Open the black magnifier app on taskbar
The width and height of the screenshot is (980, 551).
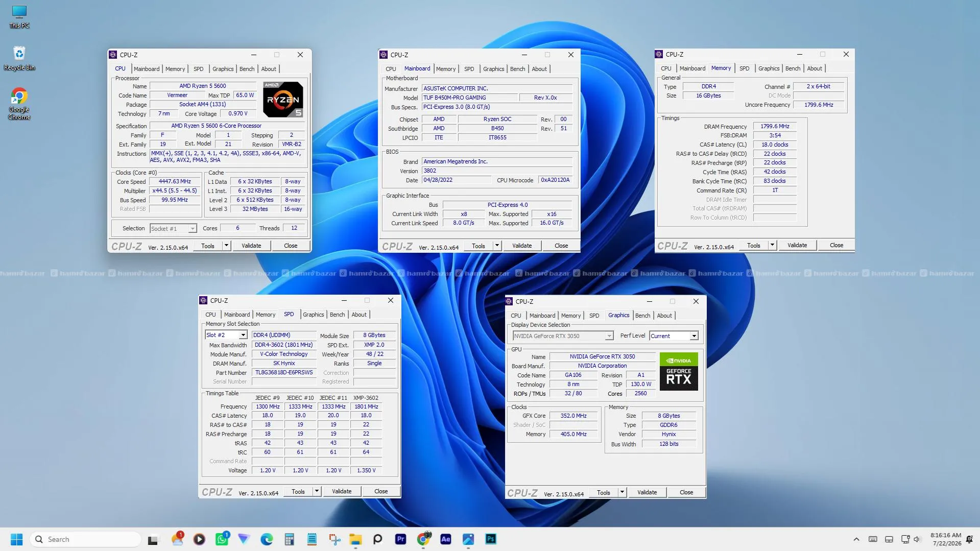click(378, 539)
